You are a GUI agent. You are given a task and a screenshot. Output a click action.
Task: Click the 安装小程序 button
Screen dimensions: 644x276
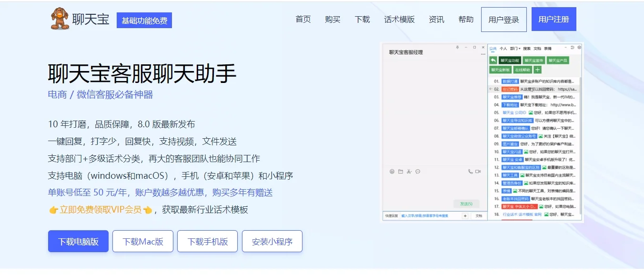click(272, 241)
